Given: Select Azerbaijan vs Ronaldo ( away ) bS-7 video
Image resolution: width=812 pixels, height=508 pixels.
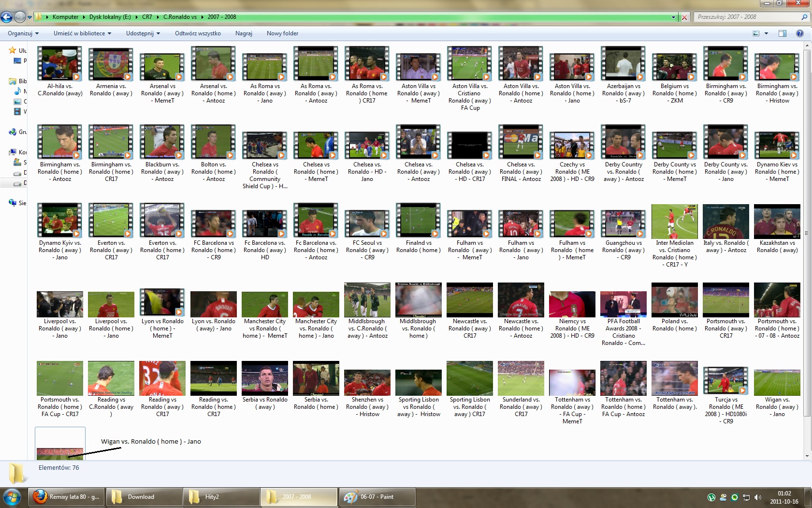Looking at the screenshot, I should [623, 75].
